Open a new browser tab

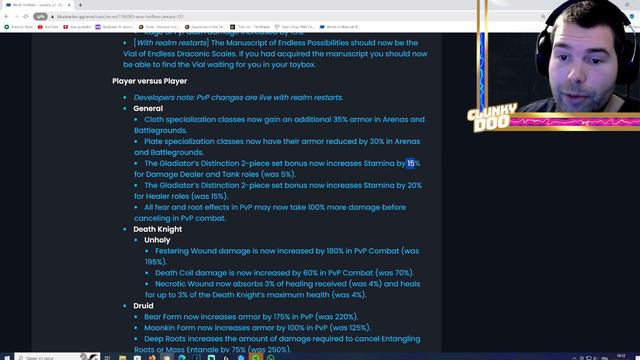(80, 5)
